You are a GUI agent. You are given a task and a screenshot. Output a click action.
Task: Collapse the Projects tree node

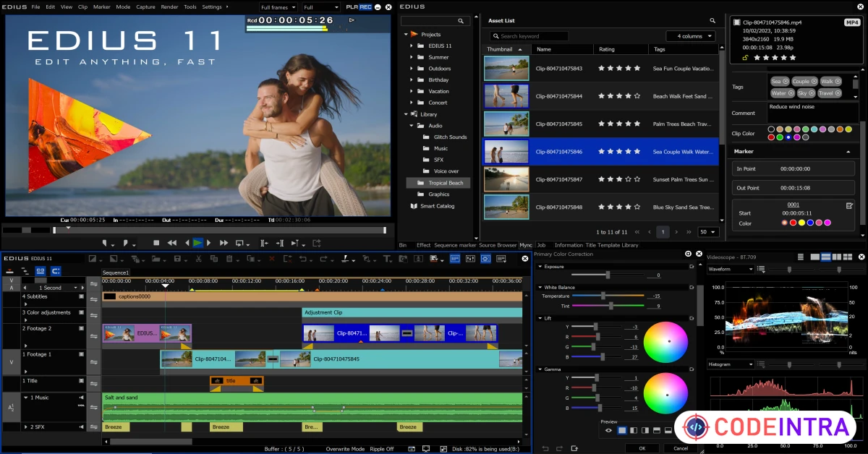[x=406, y=34]
